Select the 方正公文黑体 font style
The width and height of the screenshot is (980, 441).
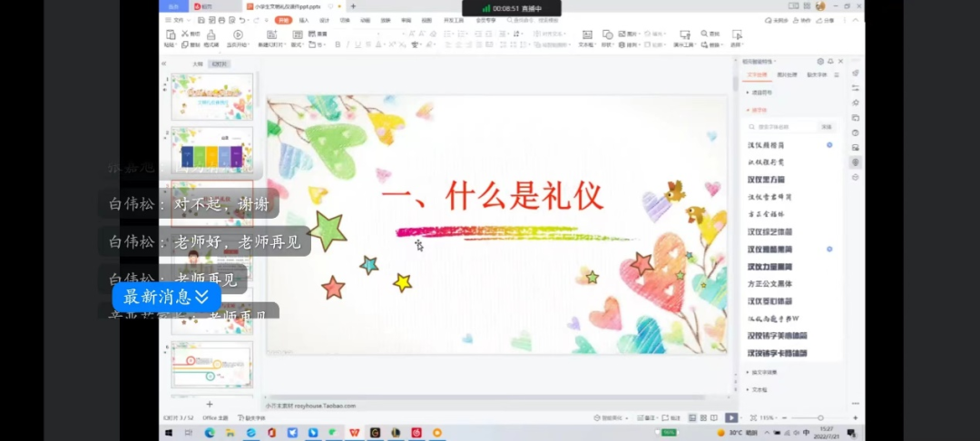[x=770, y=284]
